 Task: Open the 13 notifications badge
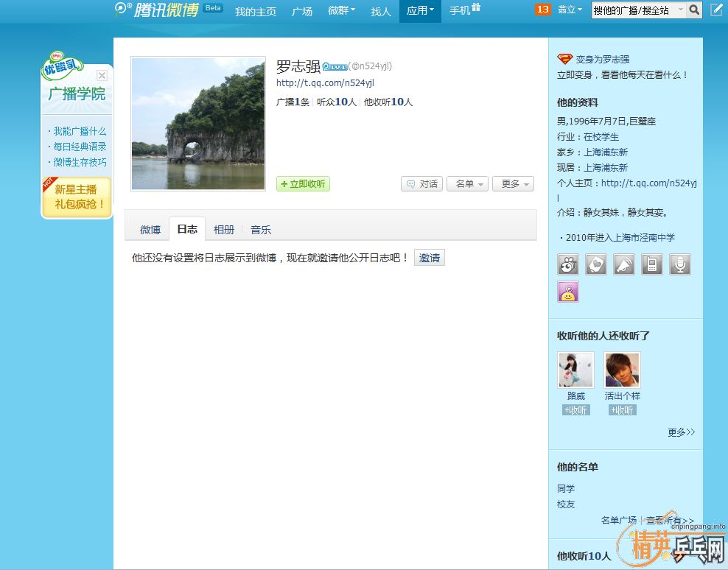tap(542, 10)
